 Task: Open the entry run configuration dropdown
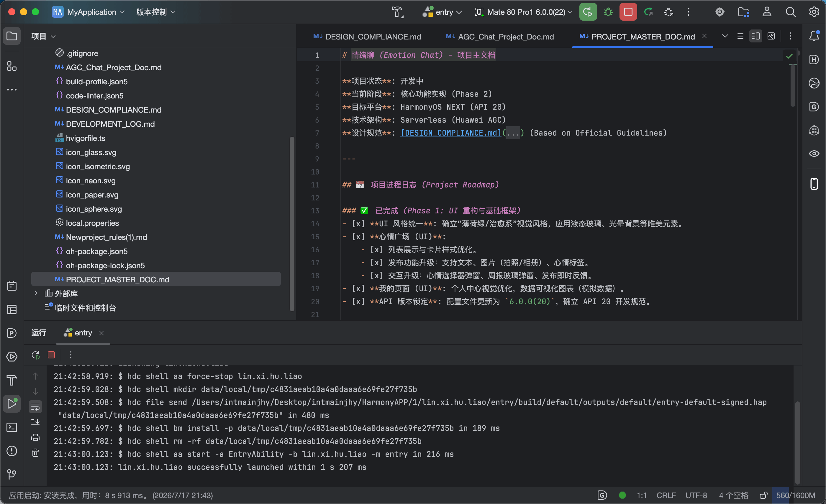coord(442,12)
